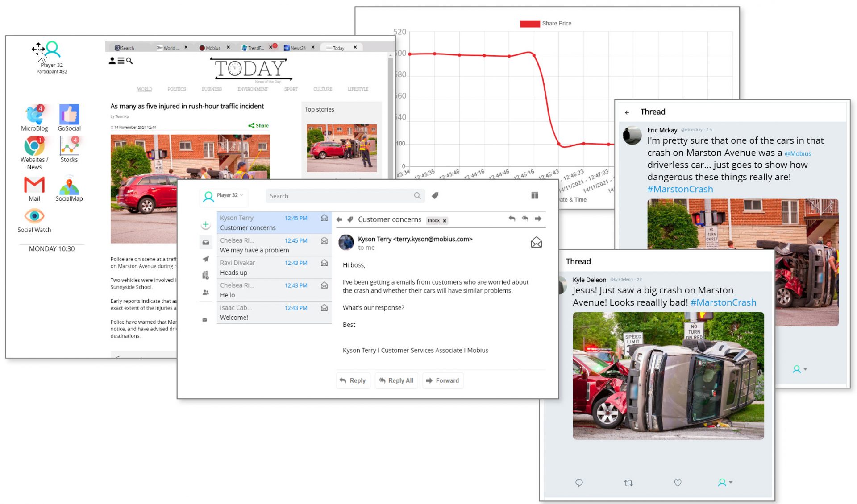
Task: Open account dropdown arrow under Kyle Deleon's thread
Action: [731, 482]
